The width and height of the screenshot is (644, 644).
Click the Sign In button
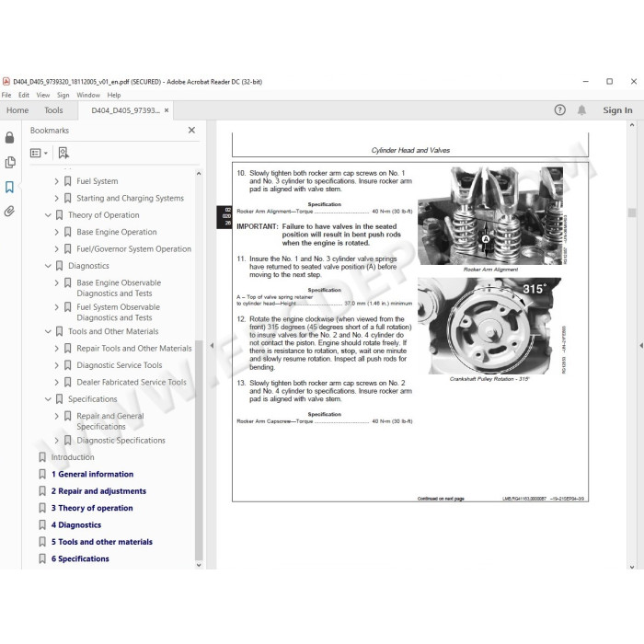pos(617,110)
